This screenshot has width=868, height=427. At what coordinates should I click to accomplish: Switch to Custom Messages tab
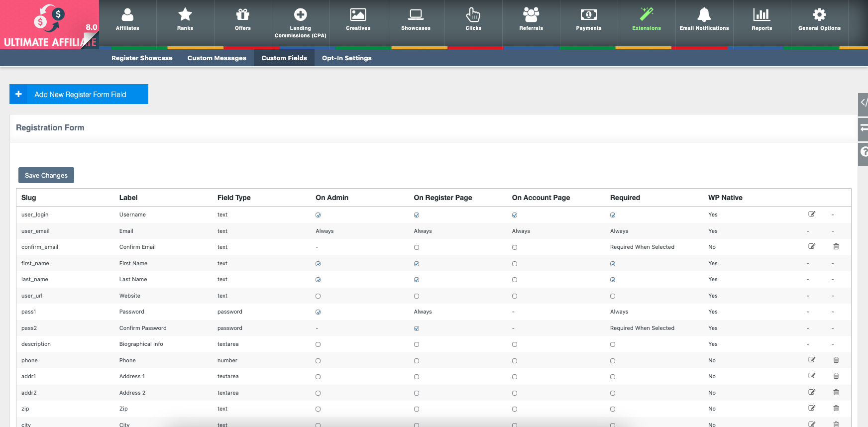[x=217, y=58]
